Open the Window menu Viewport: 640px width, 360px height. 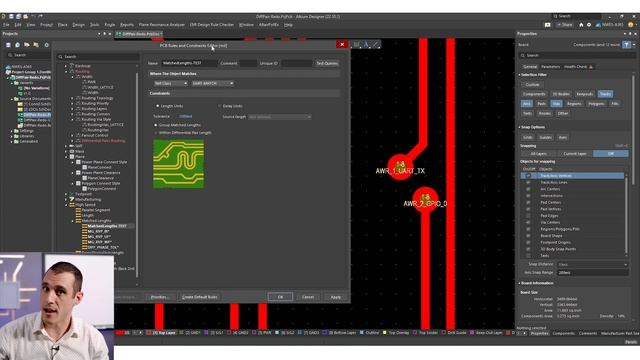pyautogui.click(x=246, y=25)
